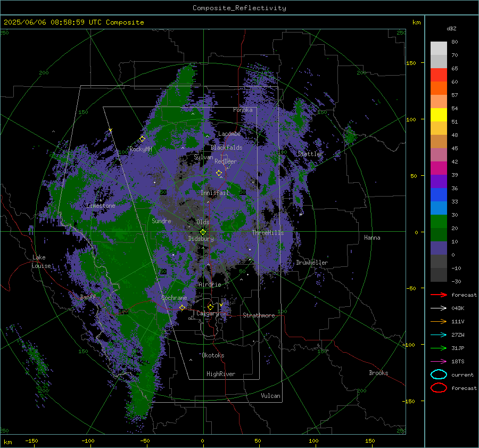Click the bright yellow swatch in the dBZ scale
Image resolution: width=479 pixels, height=448 pixels.
(439, 115)
